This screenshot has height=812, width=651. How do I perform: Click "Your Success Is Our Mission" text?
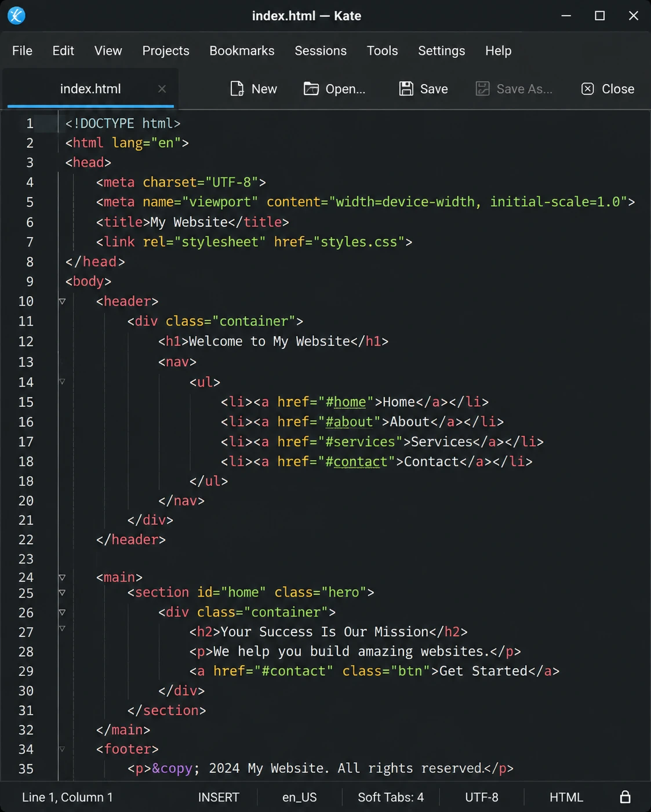[325, 631]
